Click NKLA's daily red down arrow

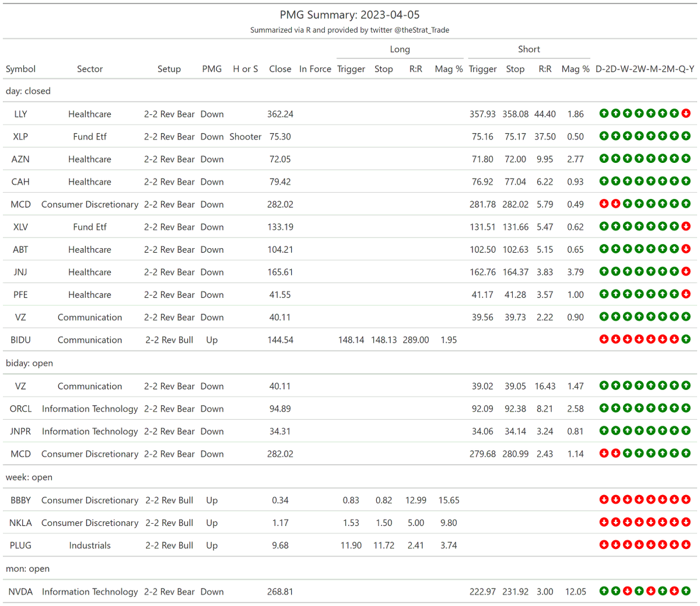[604, 523]
